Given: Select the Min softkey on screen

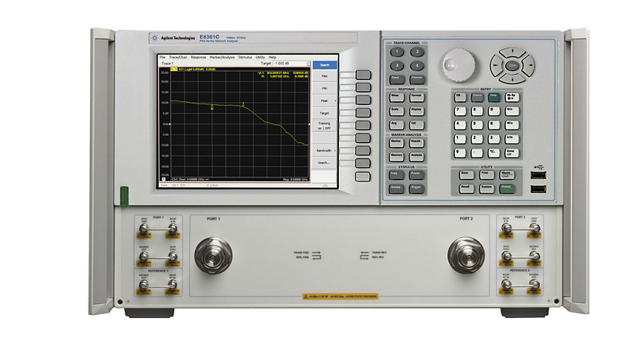Looking at the screenshot, I should pyautogui.click(x=324, y=89).
